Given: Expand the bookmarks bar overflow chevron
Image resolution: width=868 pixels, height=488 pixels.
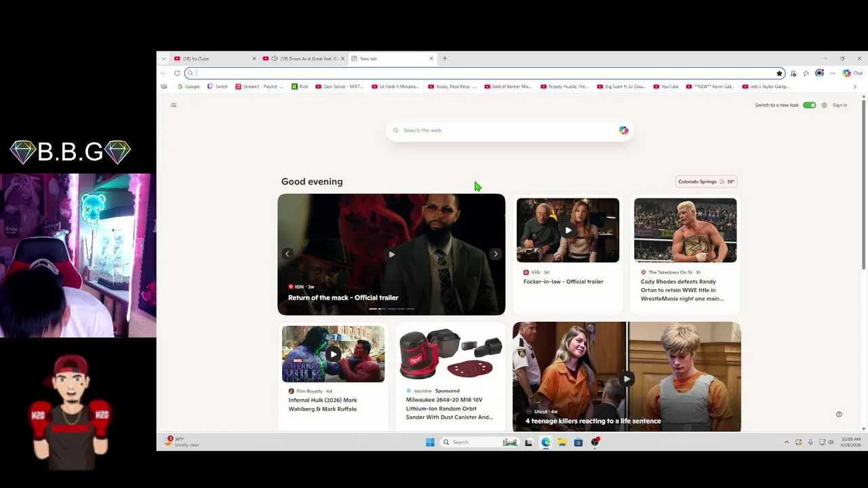Looking at the screenshot, I should pyautogui.click(x=854, y=87).
